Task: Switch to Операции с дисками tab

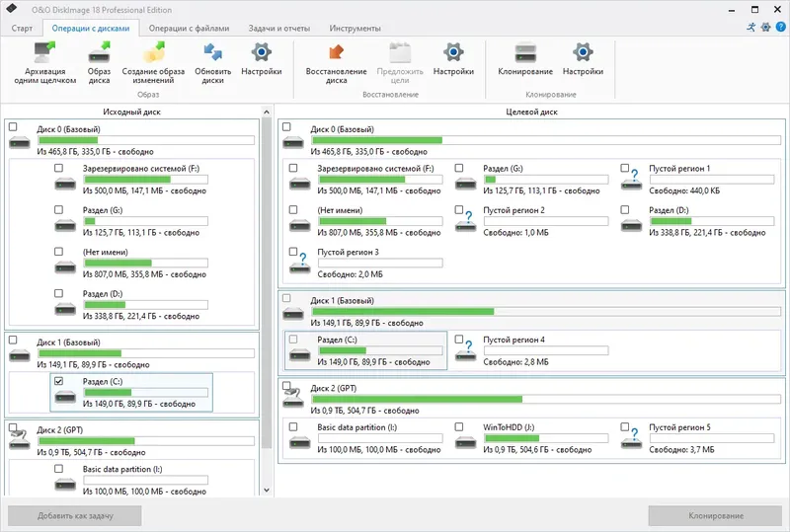Action: [x=91, y=29]
